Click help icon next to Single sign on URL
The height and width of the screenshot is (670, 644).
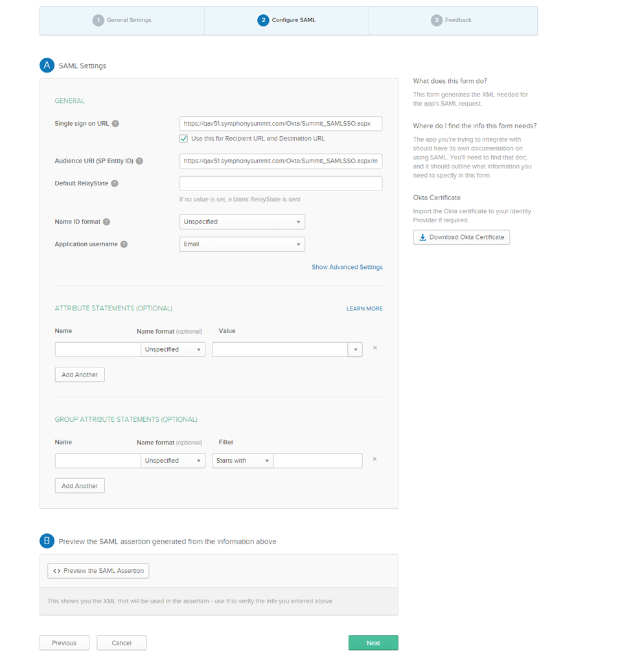[x=115, y=124]
